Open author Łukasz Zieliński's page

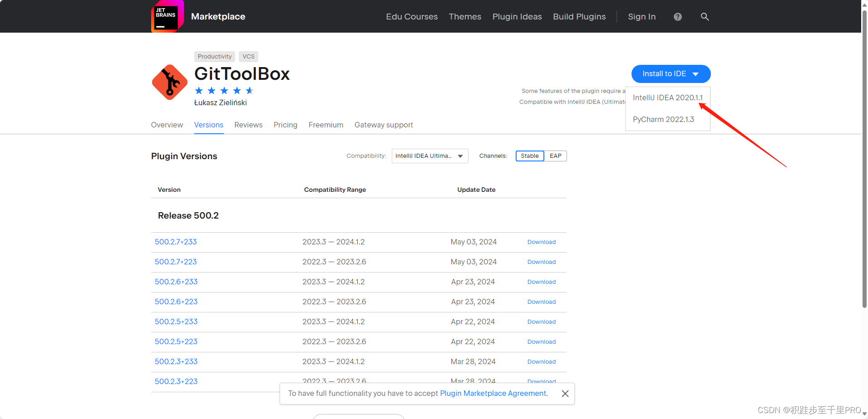coord(221,103)
